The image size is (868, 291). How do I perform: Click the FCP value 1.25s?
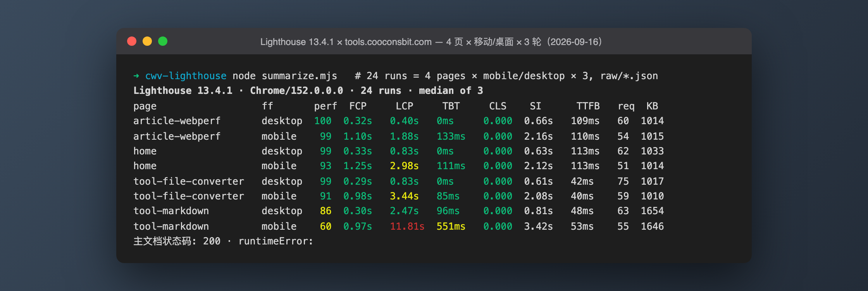(x=358, y=166)
